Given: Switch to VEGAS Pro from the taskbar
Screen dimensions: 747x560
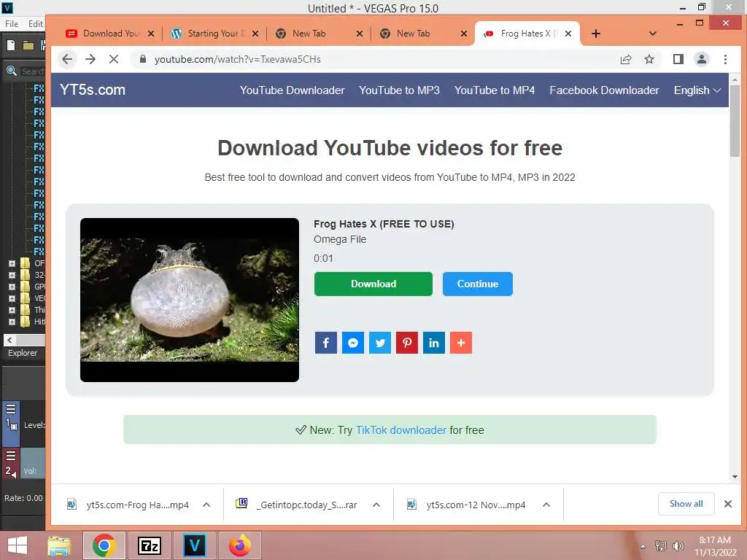Looking at the screenshot, I should click(x=194, y=545).
